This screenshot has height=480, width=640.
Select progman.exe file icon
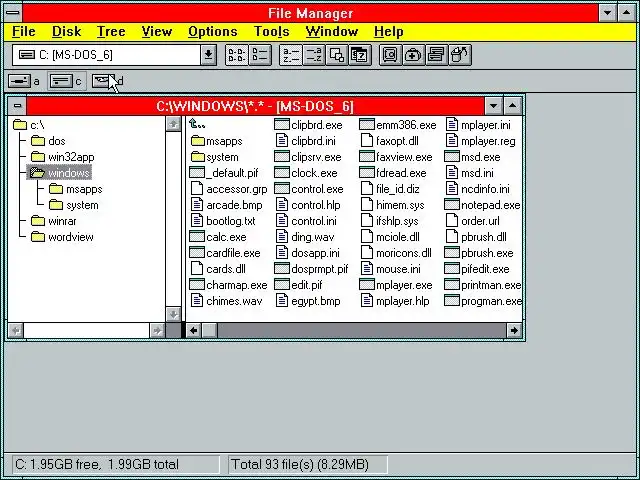pyautogui.click(x=451, y=301)
